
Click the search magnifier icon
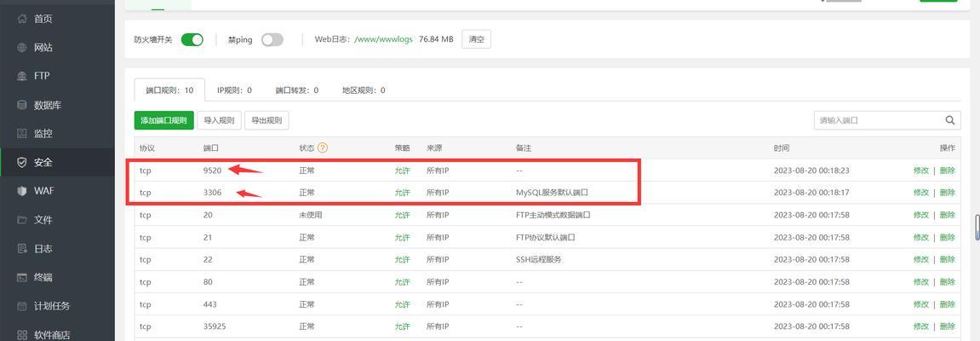pos(950,120)
